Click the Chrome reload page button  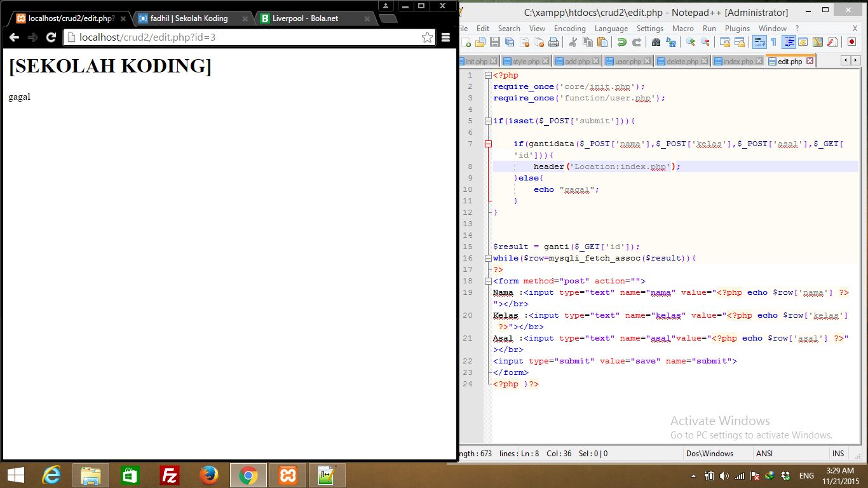(x=51, y=37)
